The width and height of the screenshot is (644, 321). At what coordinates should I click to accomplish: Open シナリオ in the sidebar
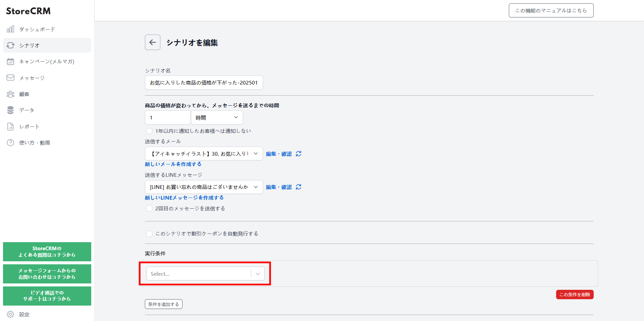[x=47, y=45]
